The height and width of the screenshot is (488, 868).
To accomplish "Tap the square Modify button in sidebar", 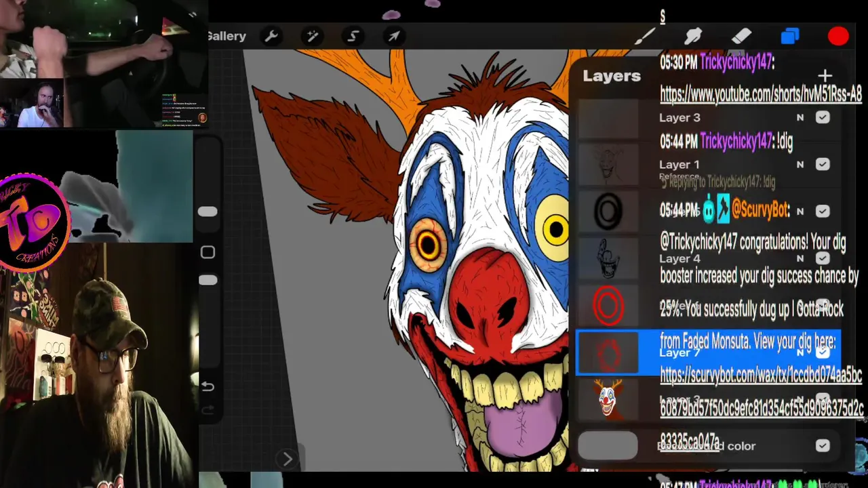I will click(208, 253).
